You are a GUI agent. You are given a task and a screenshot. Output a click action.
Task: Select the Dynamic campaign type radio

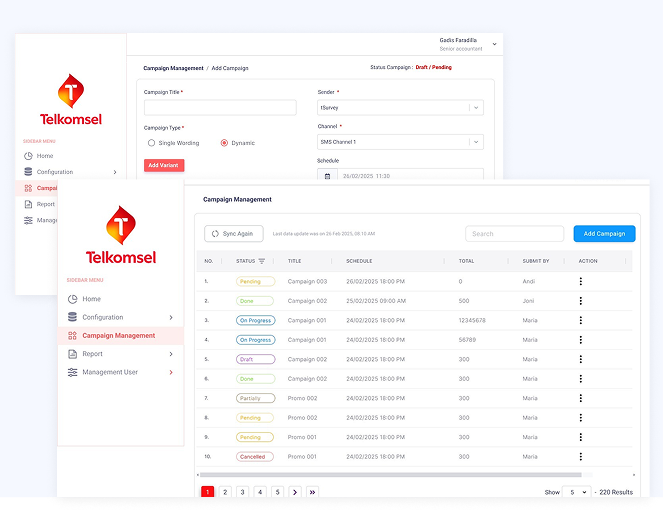(x=224, y=143)
